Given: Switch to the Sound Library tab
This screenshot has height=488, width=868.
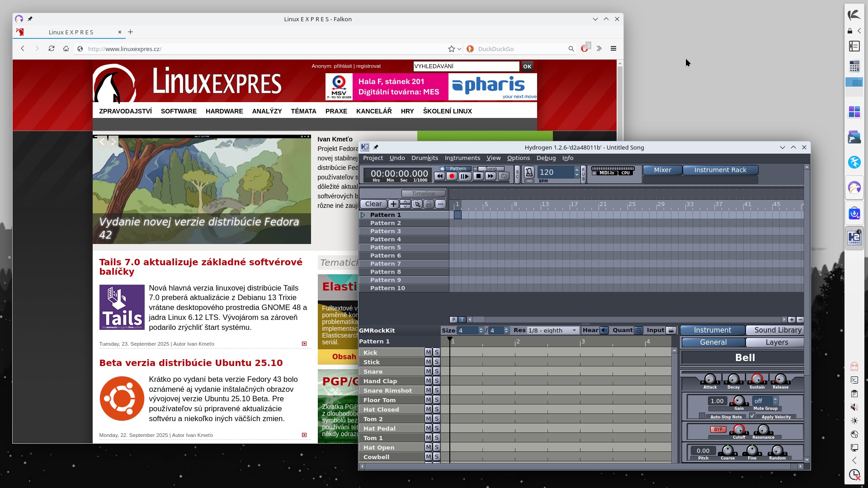Looking at the screenshot, I should point(777,330).
